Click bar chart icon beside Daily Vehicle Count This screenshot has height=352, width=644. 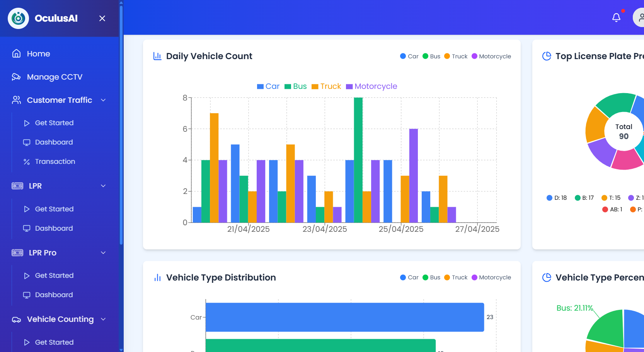[157, 56]
